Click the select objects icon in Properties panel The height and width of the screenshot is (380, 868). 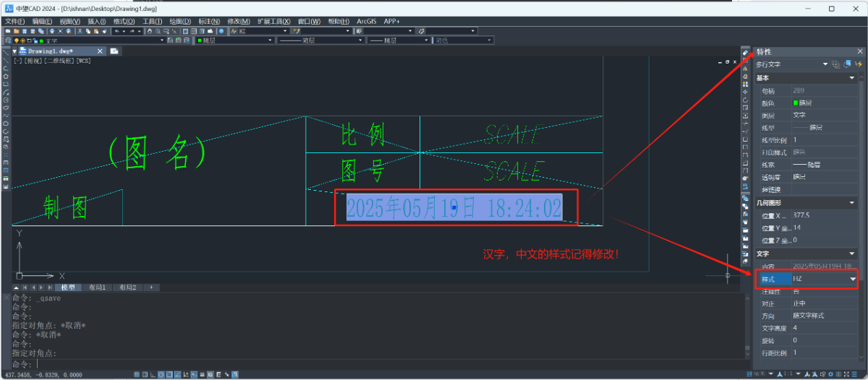coord(847,65)
